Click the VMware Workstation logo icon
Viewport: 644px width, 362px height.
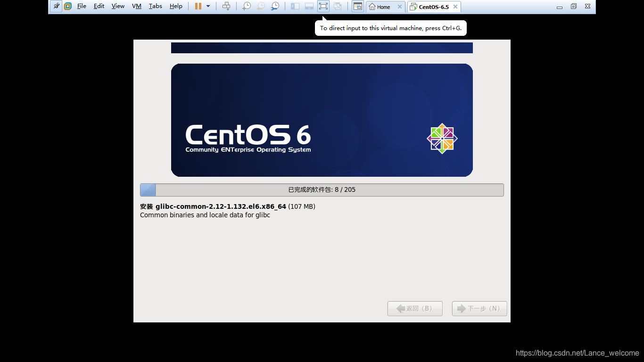tap(68, 7)
